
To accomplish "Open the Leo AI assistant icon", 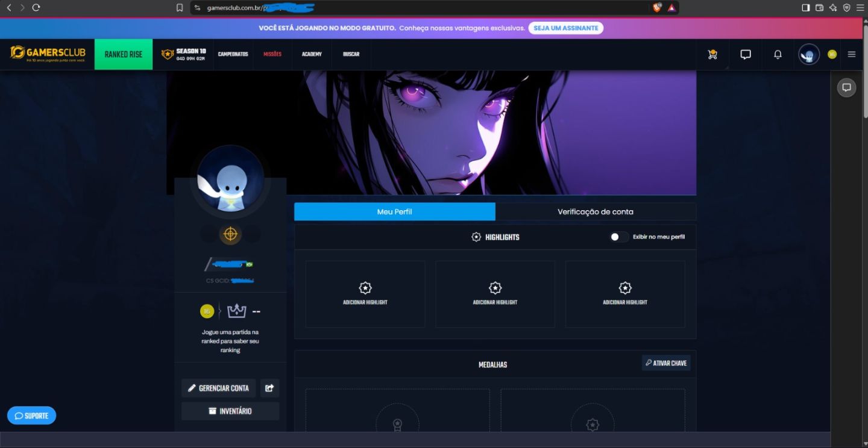I will pos(833,8).
